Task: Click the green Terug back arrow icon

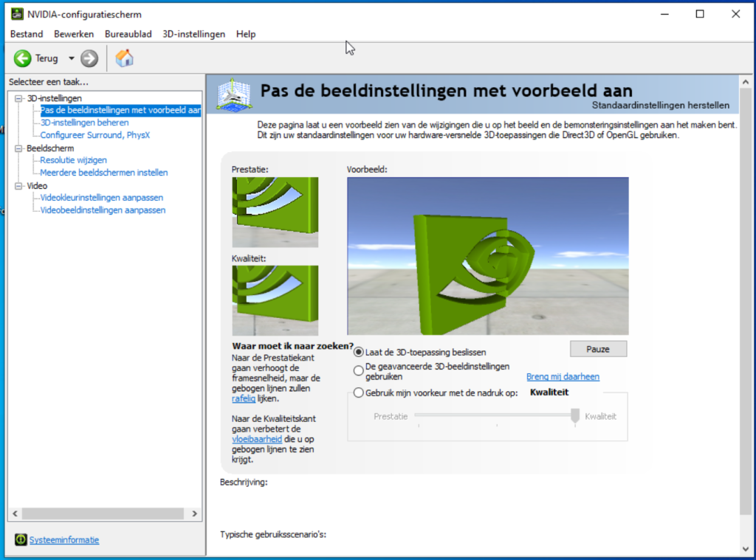Action: pyautogui.click(x=22, y=58)
